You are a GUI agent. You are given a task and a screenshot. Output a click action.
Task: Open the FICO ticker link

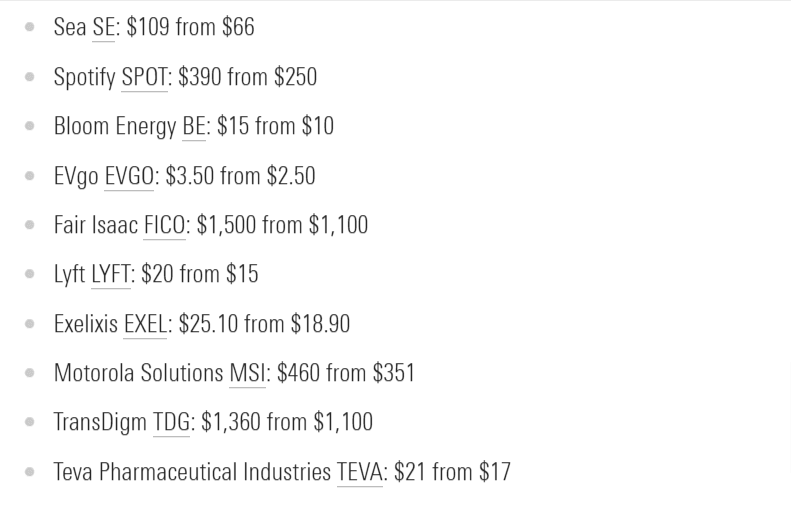164,225
